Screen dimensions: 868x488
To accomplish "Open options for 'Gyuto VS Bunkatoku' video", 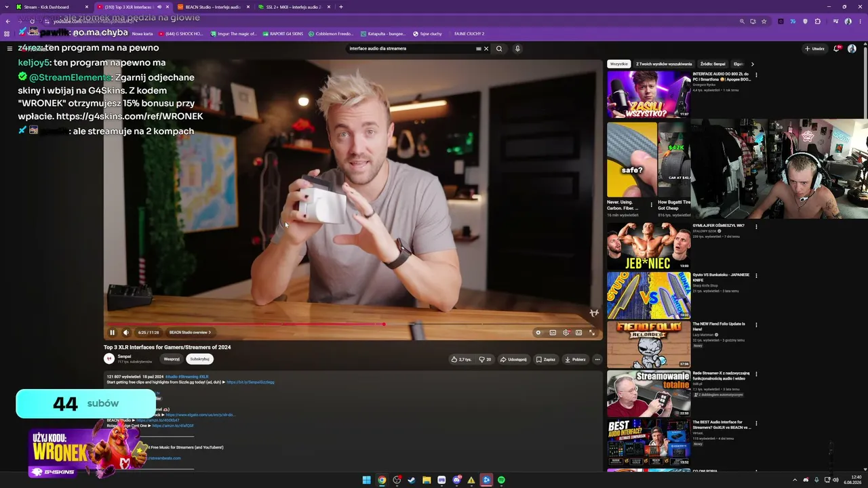I will [x=756, y=276].
